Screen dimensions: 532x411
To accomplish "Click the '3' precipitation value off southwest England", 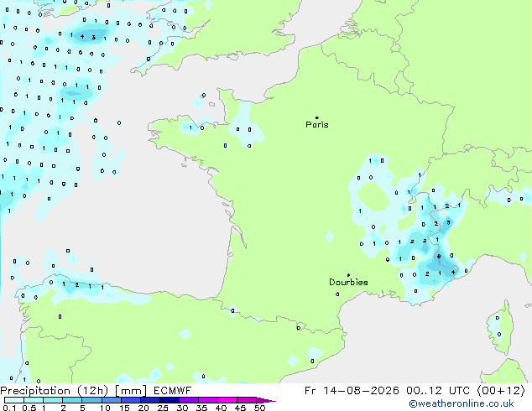I will pos(94,38).
